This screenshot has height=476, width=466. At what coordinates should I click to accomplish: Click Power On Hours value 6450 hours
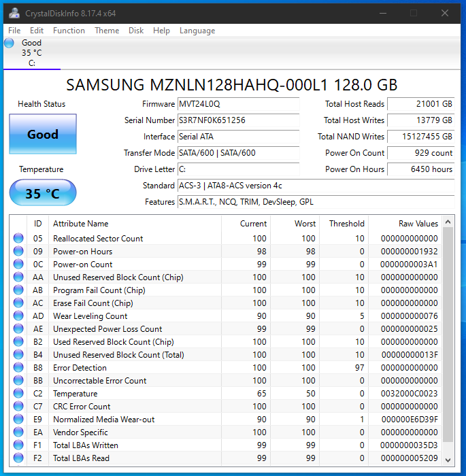pyautogui.click(x=421, y=169)
